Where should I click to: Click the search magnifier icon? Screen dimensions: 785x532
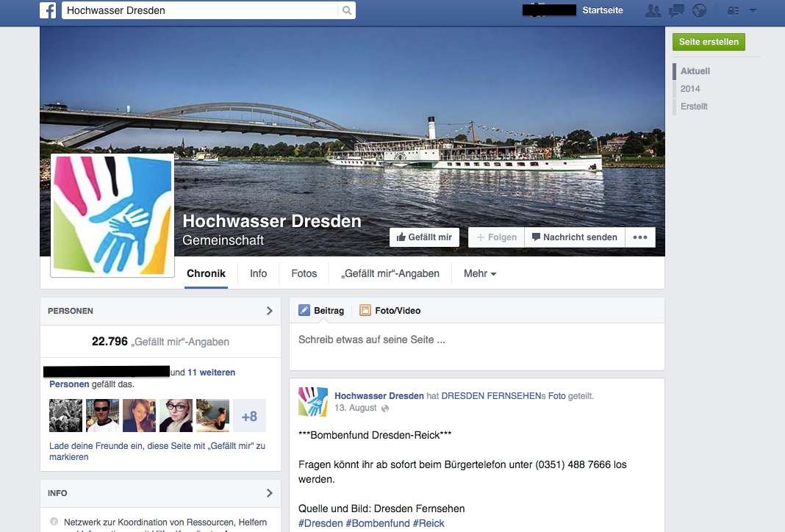click(x=346, y=10)
